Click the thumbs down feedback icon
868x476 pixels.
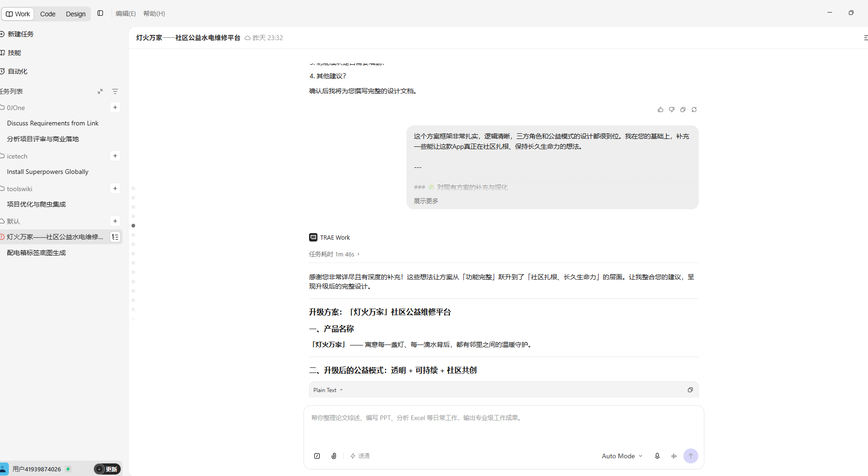[672, 110]
